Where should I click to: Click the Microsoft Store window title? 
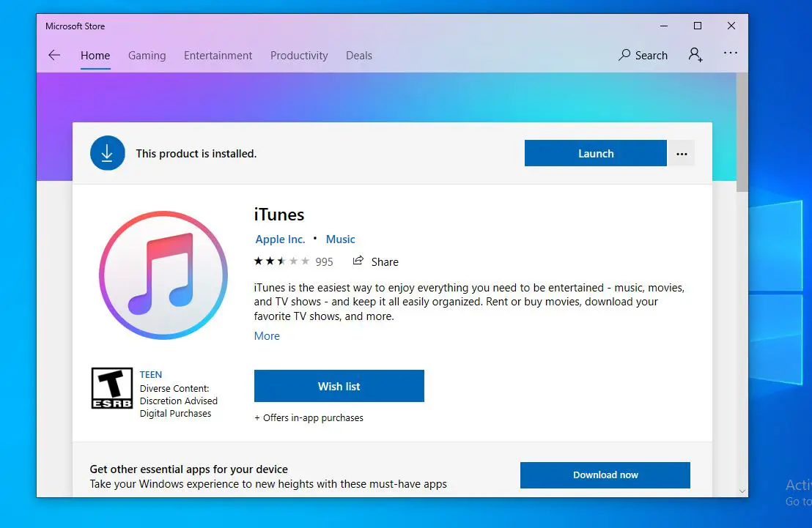[x=75, y=26]
